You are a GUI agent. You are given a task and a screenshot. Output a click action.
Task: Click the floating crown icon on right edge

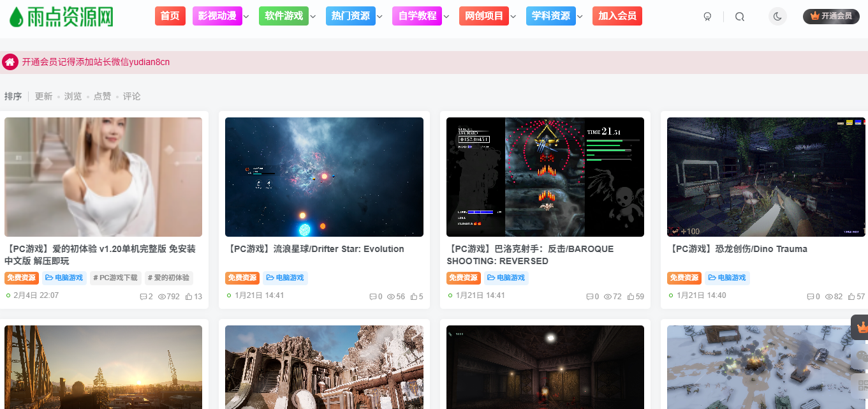pyautogui.click(x=862, y=327)
